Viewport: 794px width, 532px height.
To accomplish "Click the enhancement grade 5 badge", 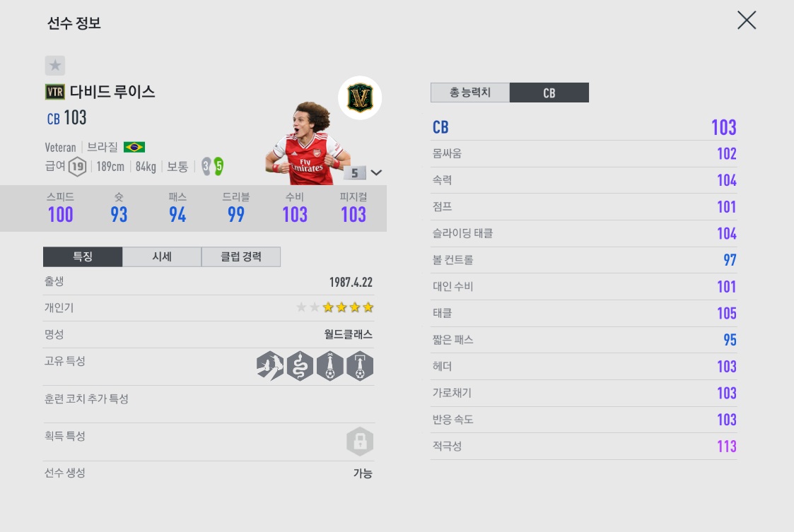I will tap(354, 173).
